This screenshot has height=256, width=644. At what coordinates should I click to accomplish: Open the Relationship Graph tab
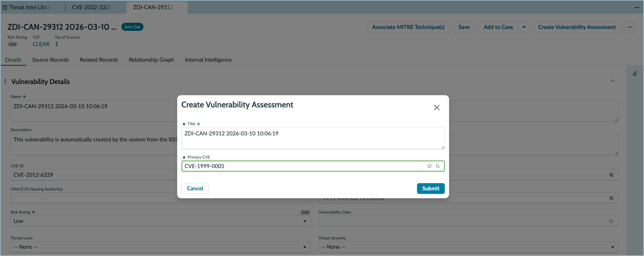point(152,60)
